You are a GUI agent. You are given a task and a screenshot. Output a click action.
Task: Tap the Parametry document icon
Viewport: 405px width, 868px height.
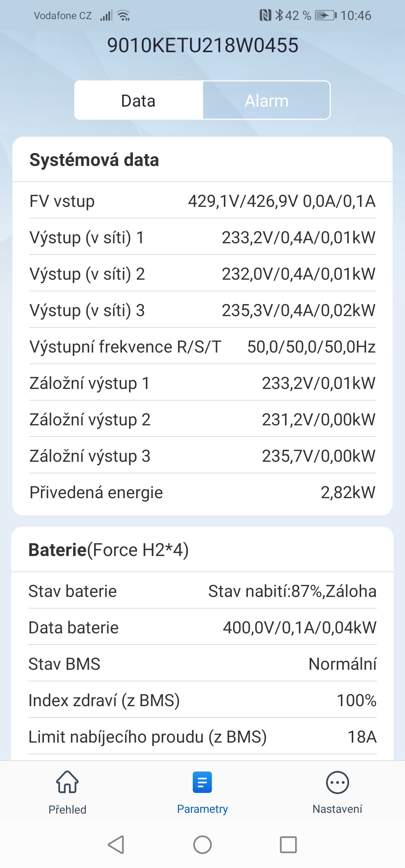coord(202,782)
